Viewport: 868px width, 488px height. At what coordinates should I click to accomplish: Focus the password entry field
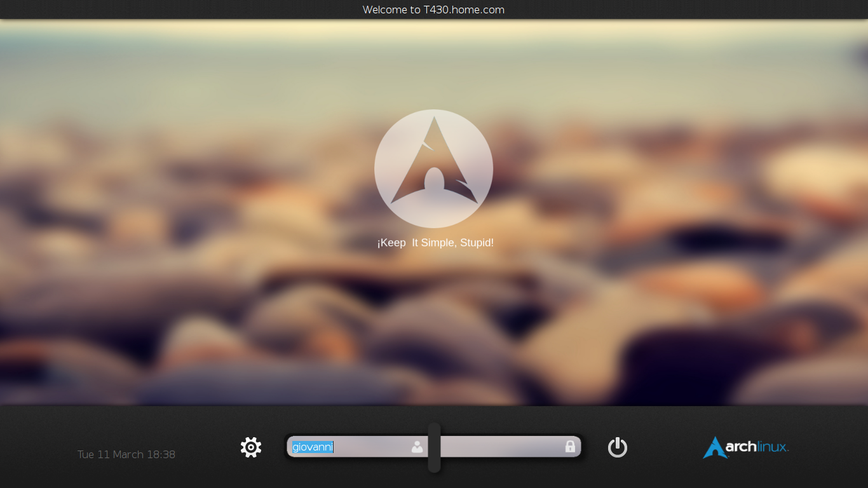pos(510,447)
